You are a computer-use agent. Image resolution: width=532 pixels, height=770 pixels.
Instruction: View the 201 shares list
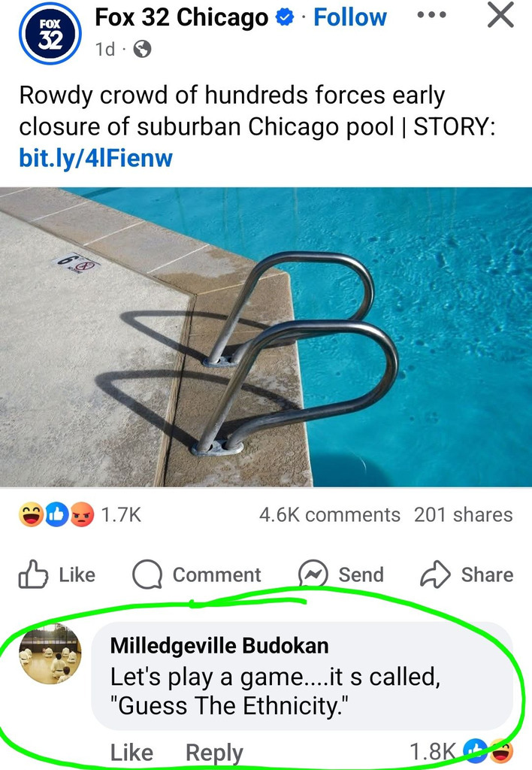tap(464, 514)
